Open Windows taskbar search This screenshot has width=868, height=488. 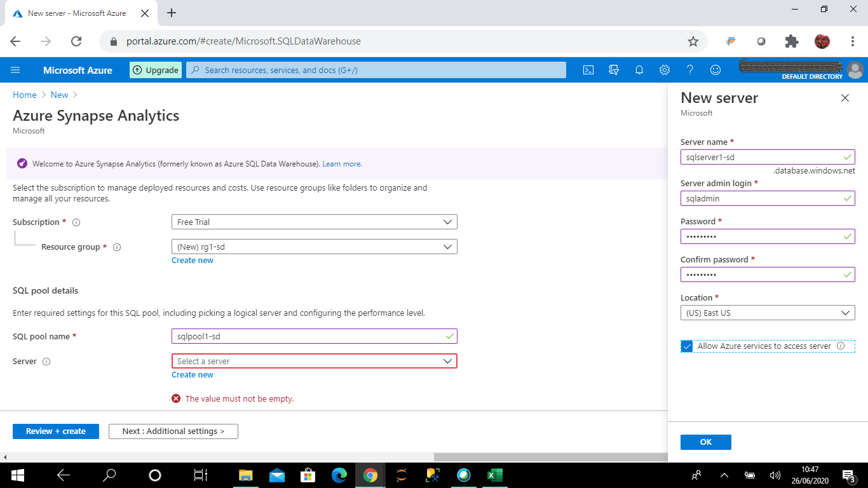(109, 475)
